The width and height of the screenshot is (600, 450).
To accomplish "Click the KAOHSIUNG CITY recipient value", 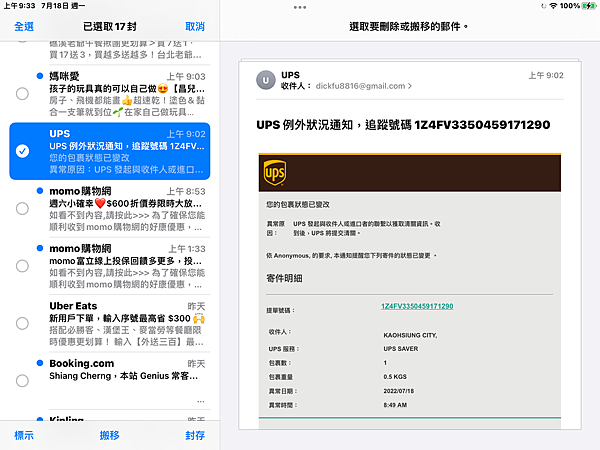I will [410, 335].
